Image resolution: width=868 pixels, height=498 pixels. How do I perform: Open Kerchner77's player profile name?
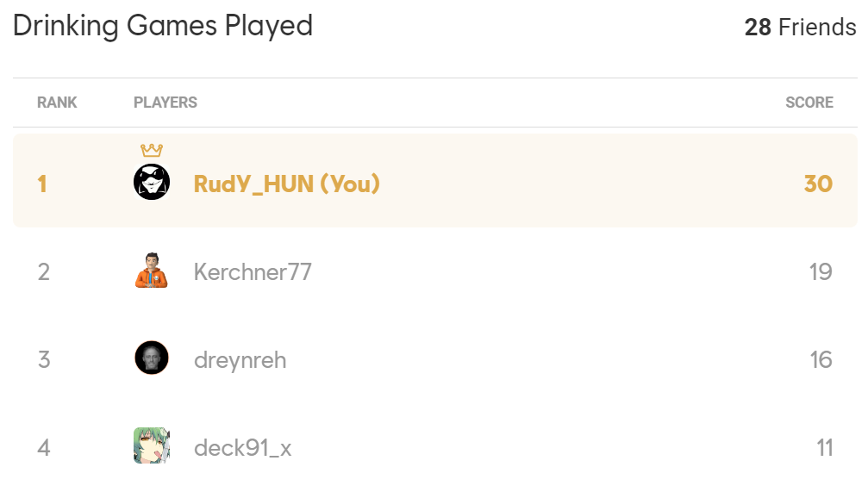click(x=253, y=272)
